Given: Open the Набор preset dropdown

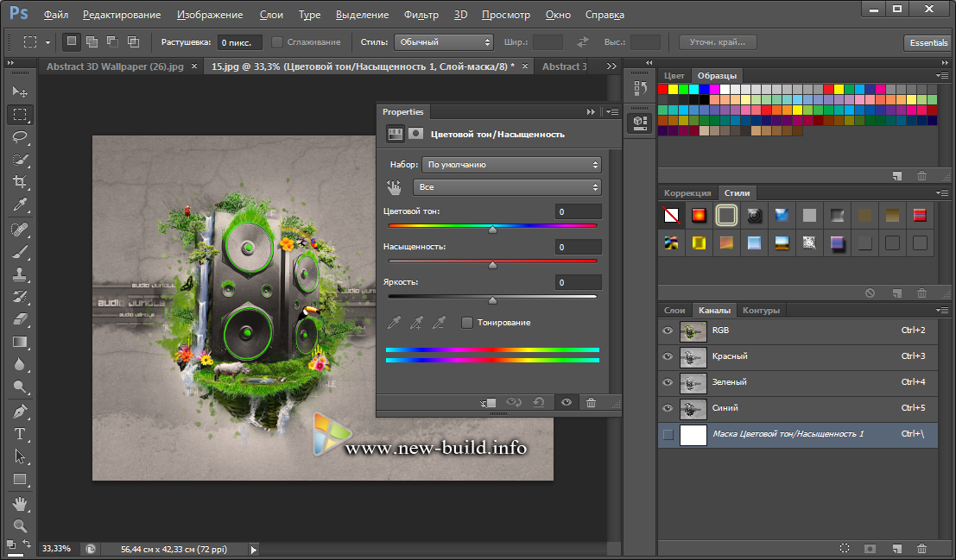Looking at the screenshot, I should click(512, 164).
